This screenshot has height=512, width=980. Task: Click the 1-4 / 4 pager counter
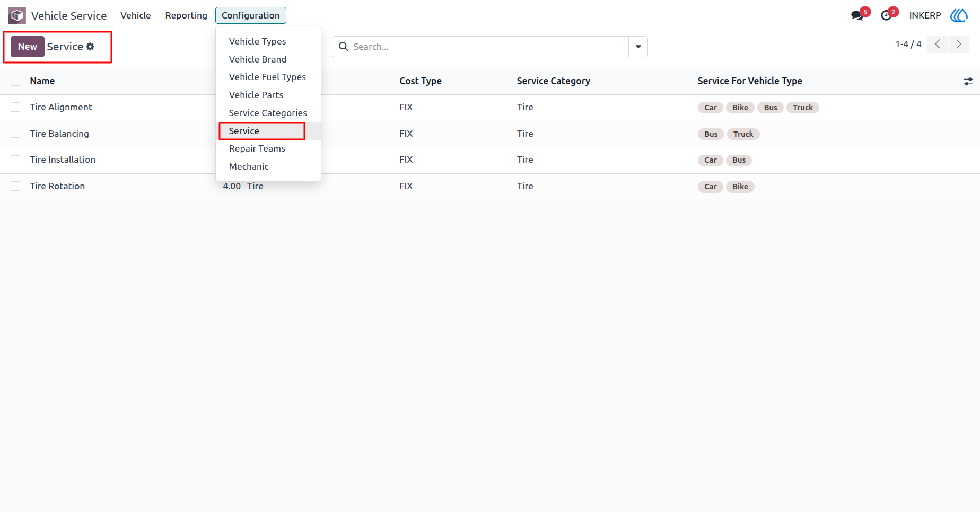908,44
